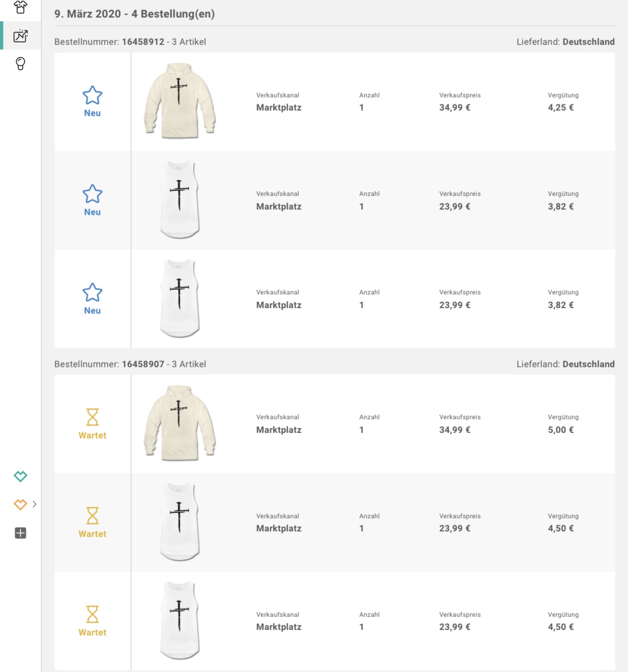This screenshot has height=672, width=628.
Task: Click the sales statistics chart sidebar icon
Action: (x=20, y=36)
